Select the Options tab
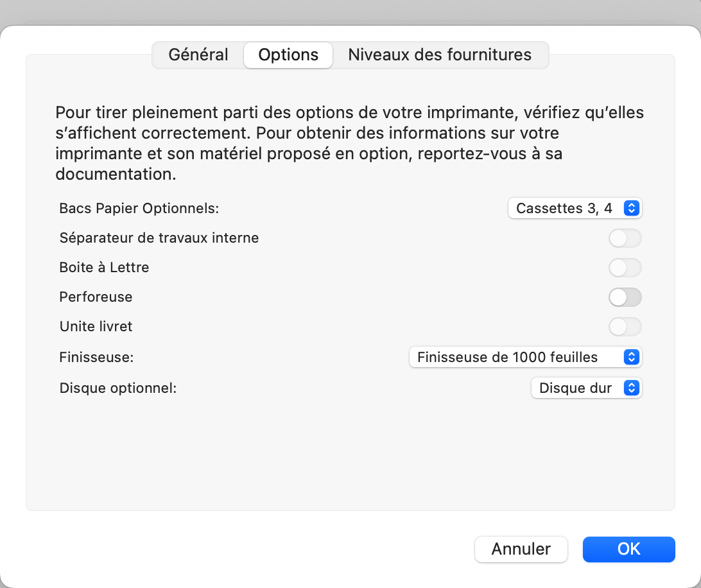The image size is (701, 588). point(288,55)
